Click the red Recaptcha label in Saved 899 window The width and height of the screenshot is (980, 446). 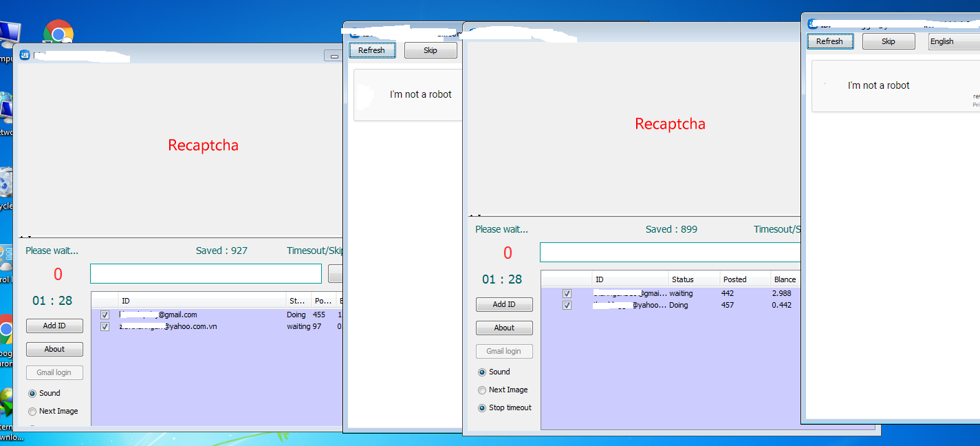[x=670, y=124]
